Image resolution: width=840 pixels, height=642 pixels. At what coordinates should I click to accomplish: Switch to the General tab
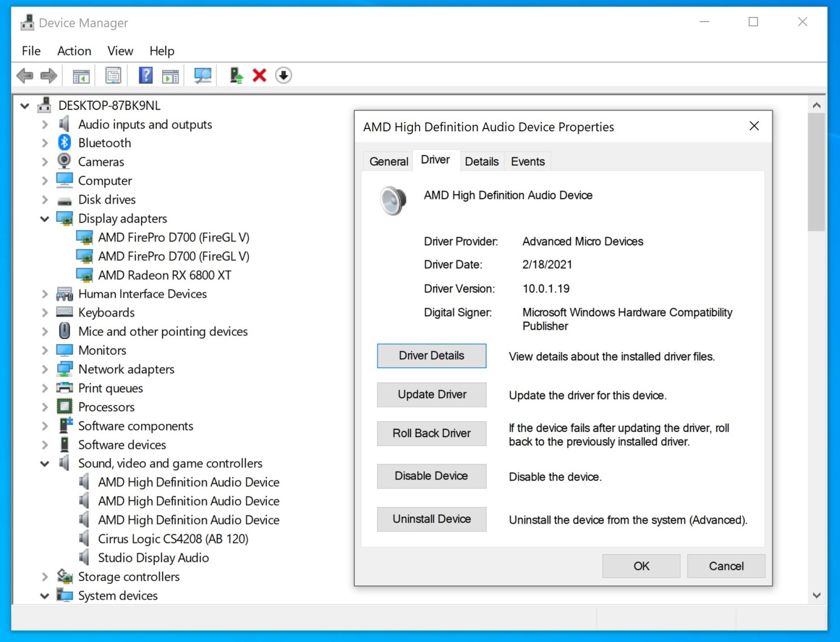pos(389,161)
